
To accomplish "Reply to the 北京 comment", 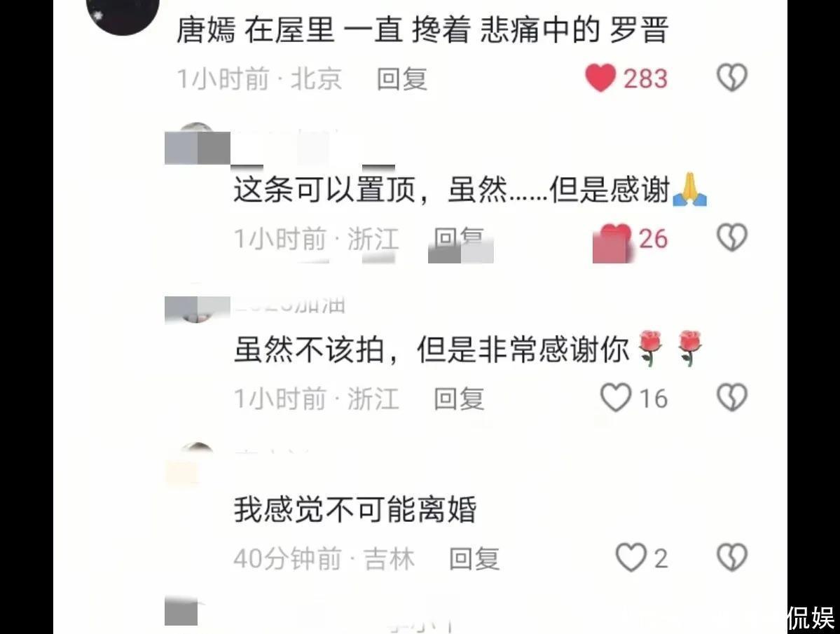I will 402,79.
